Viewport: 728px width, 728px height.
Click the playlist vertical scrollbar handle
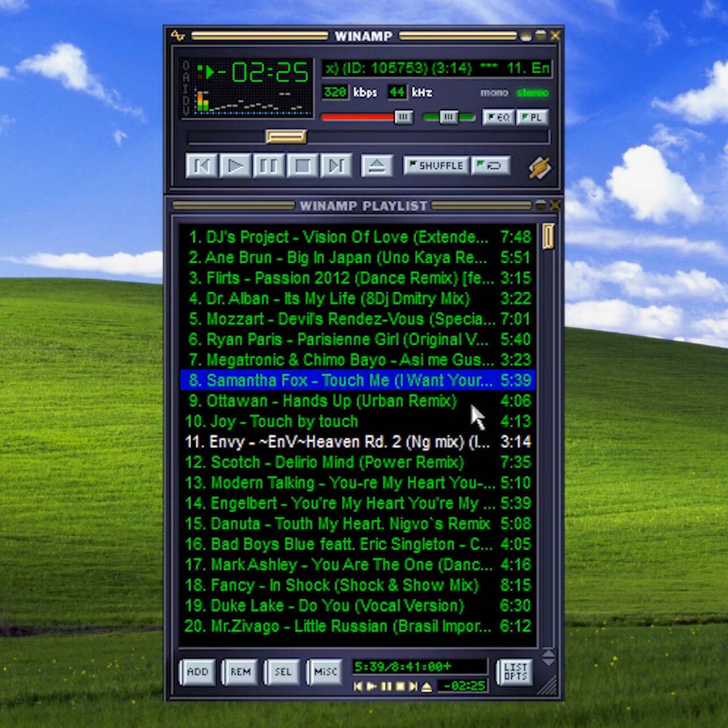point(548,236)
